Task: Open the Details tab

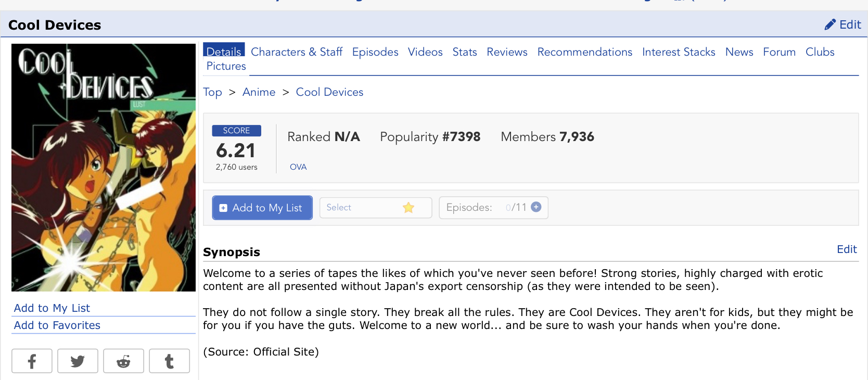Action: point(224,50)
